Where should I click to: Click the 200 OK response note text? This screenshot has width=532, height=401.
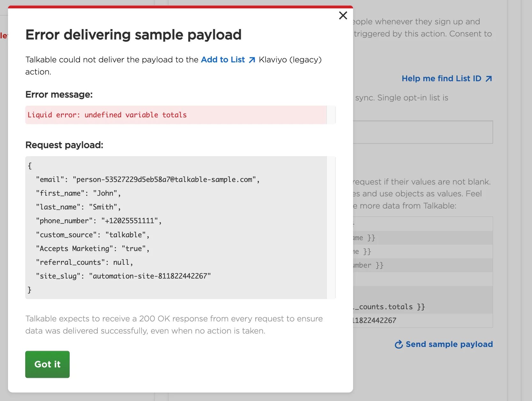pos(174,325)
